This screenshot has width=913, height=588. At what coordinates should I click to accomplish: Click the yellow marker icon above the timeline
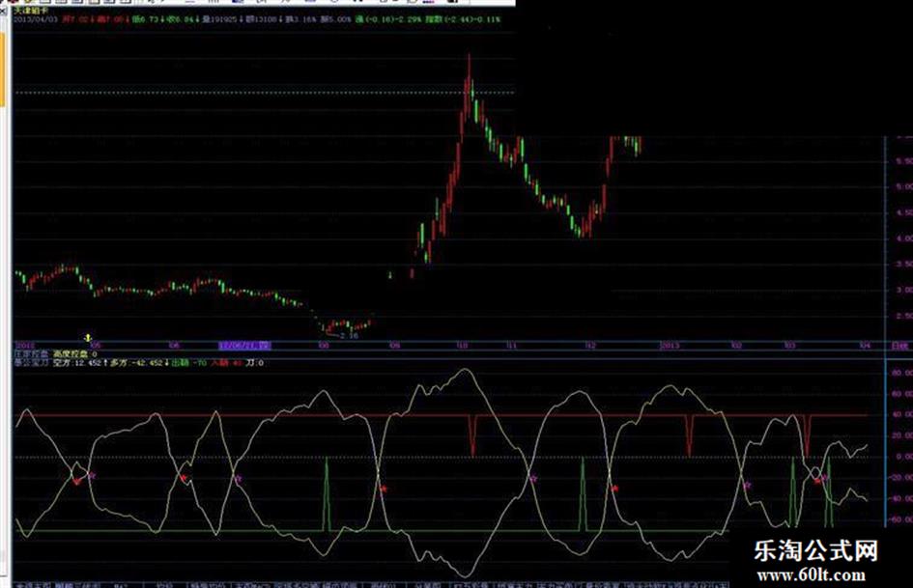(x=88, y=338)
